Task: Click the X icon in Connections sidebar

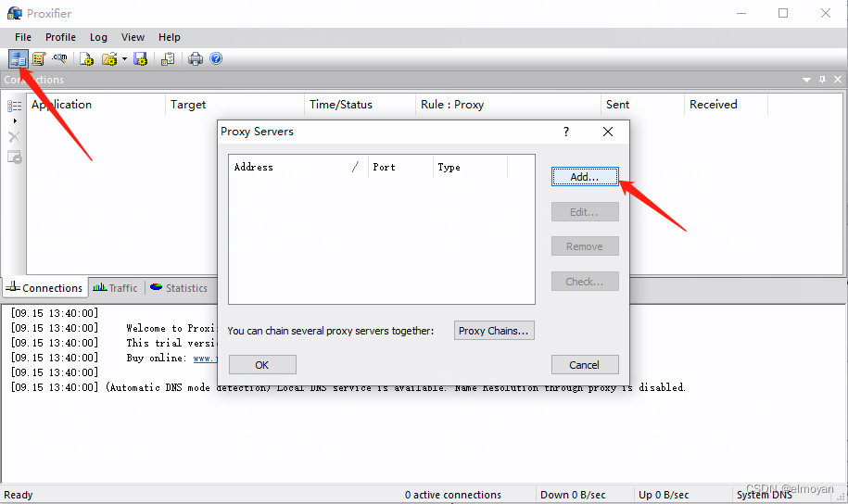Action: coord(15,137)
